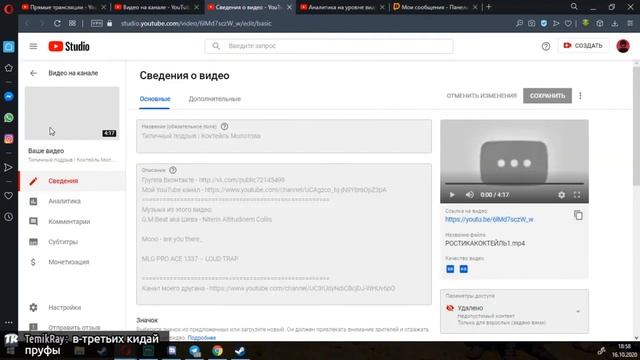Click the browser address bar URL
Viewport: 640px width, 360px height.
click(196, 24)
